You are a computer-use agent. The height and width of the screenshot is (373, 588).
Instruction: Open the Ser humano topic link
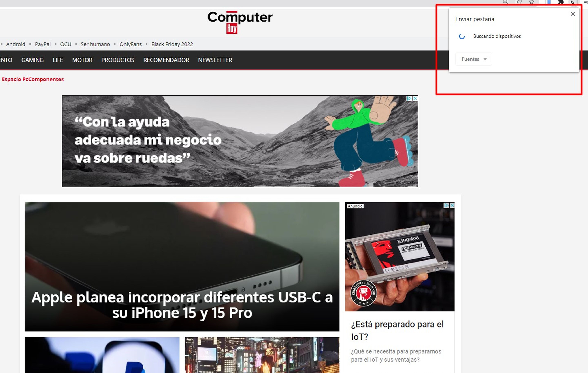pos(95,44)
